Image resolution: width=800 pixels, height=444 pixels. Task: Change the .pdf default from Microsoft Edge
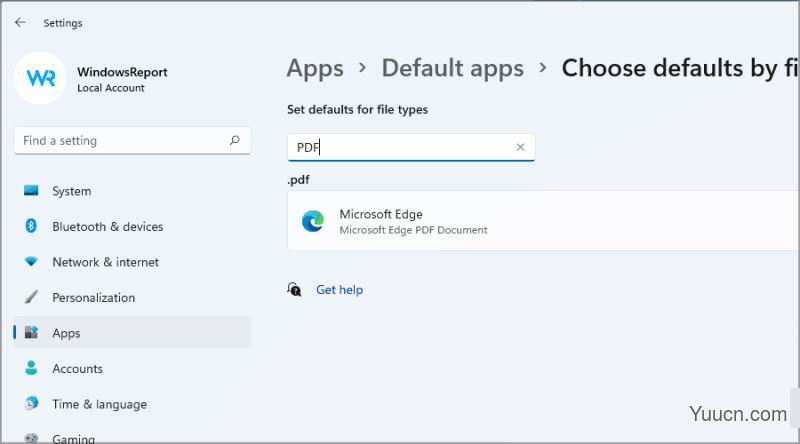543,221
